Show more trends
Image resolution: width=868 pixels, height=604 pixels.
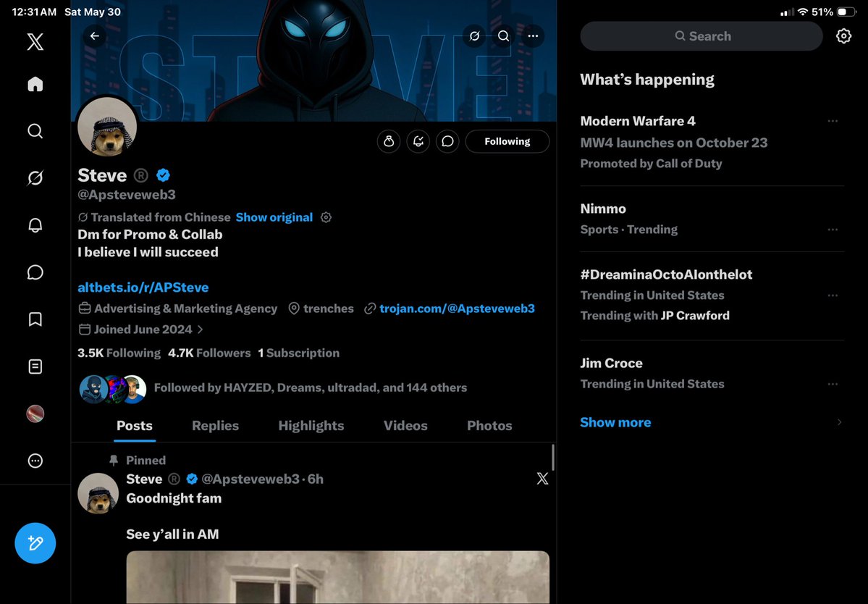click(615, 422)
